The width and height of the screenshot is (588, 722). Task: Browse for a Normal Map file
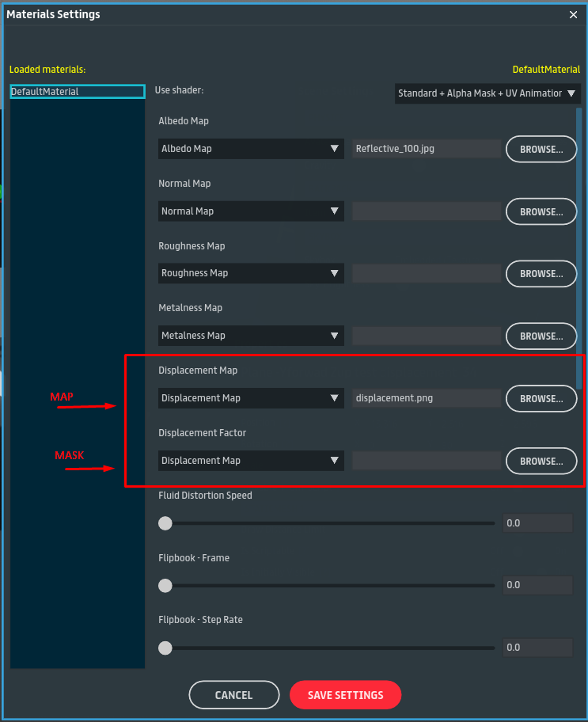(541, 211)
